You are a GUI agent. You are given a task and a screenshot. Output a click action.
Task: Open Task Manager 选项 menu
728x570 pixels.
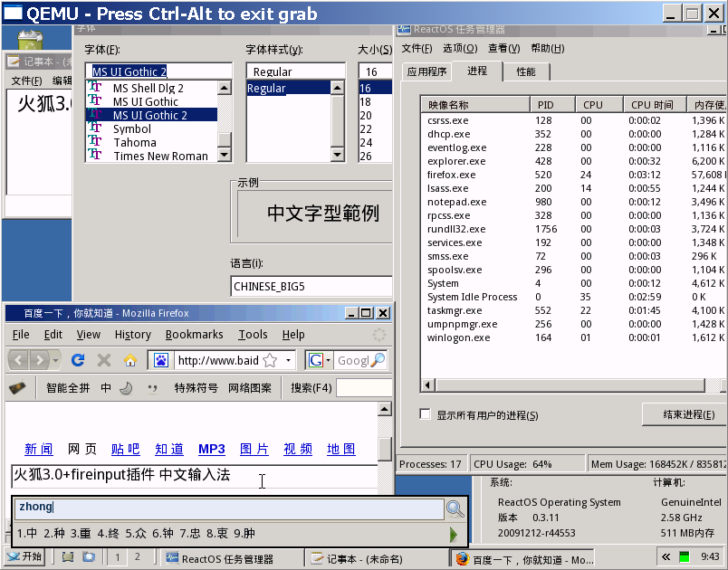(460, 48)
